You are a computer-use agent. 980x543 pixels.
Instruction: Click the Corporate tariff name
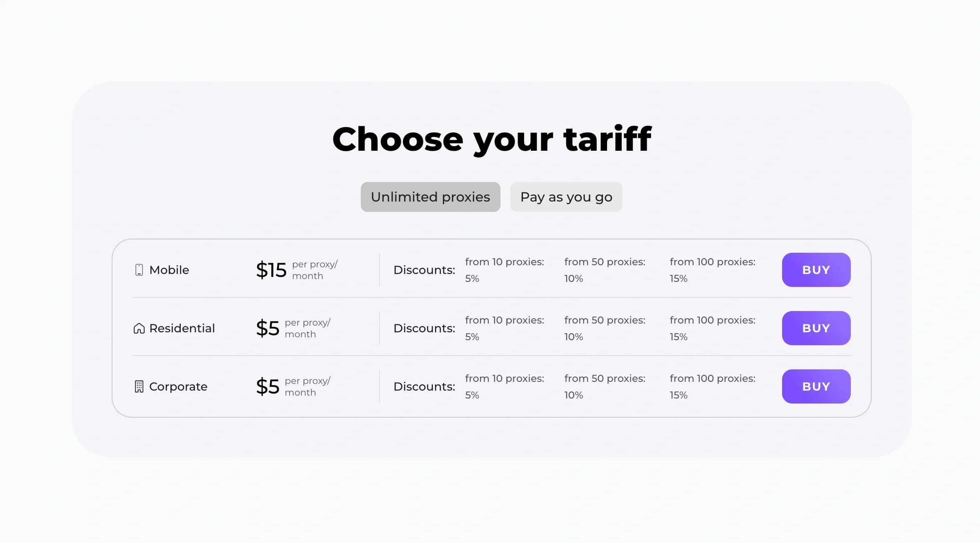tap(178, 386)
